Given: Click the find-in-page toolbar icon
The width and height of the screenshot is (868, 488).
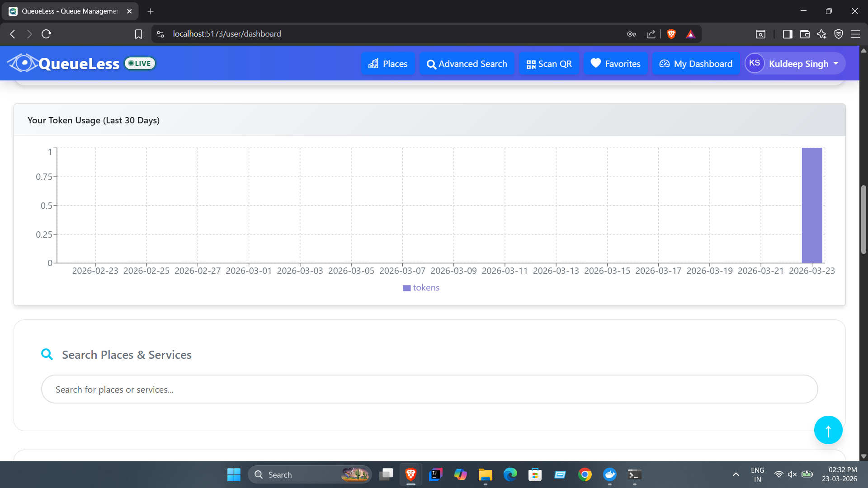Looking at the screenshot, I should 760,34.
